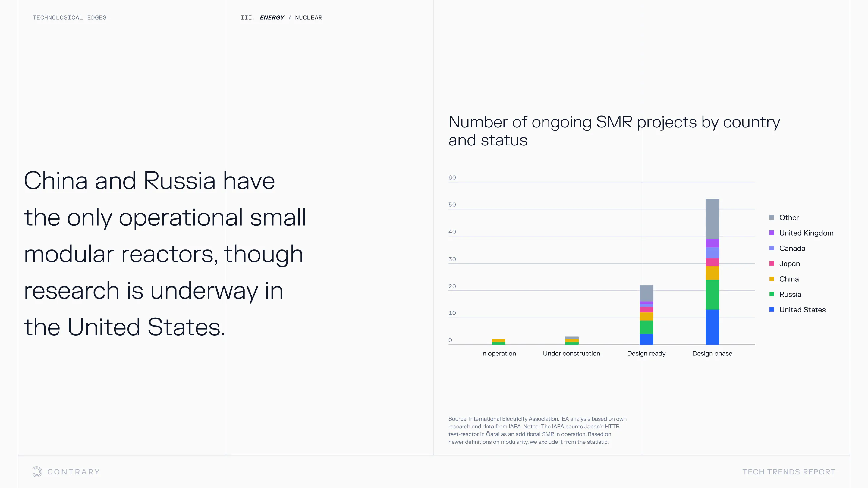
Task: Click the China yellow legend swatch
Action: tap(772, 279)
